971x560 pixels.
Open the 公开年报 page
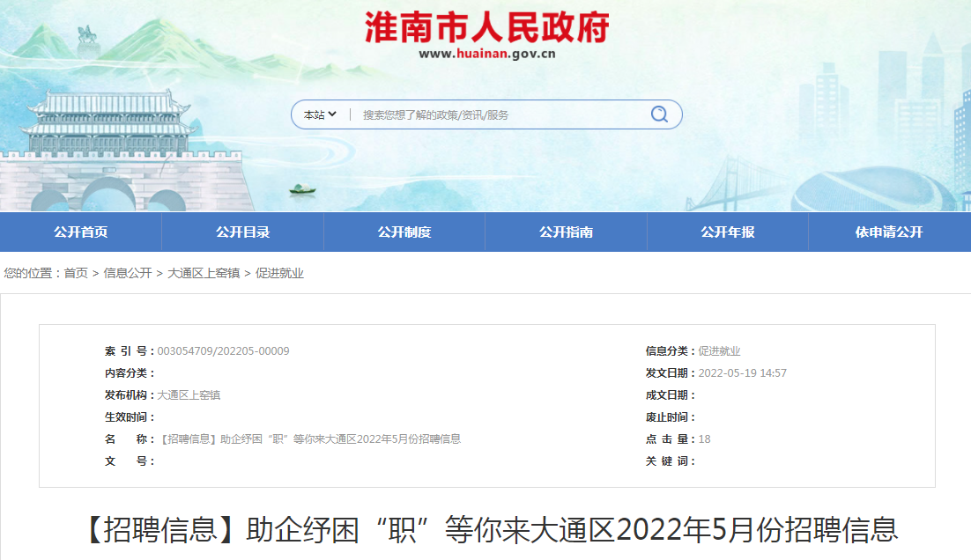coord(727,232)
